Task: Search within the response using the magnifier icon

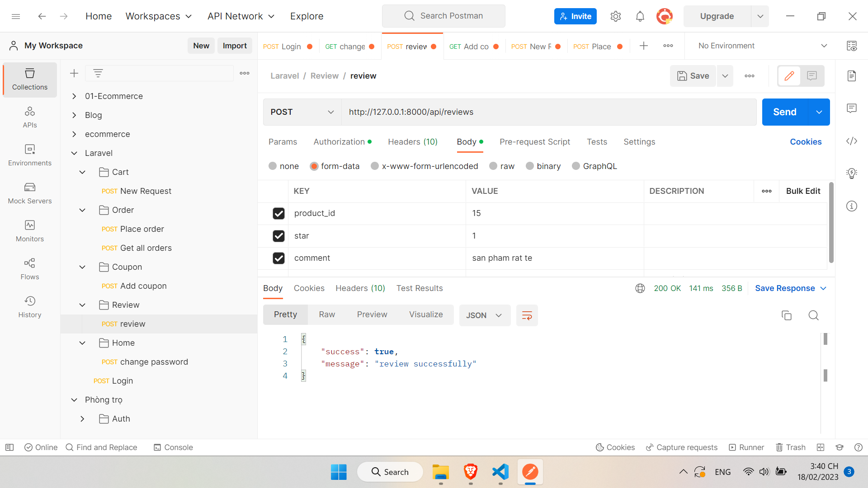Action: point(813,315)
